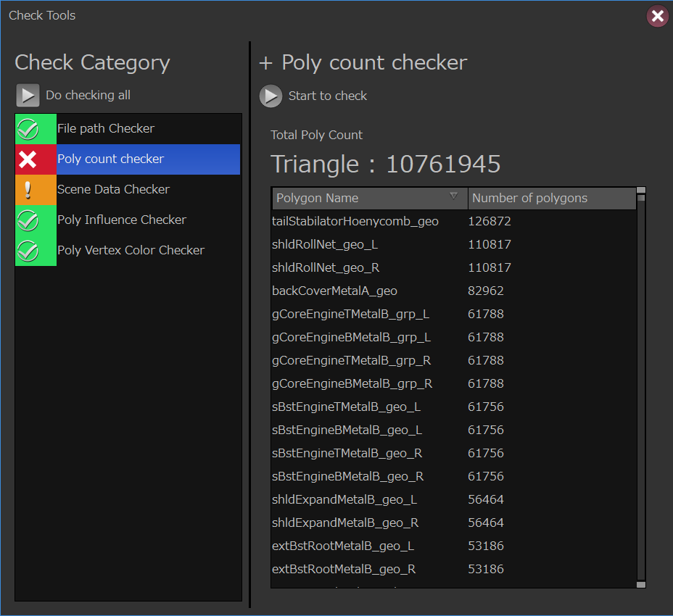The width and height of the screenshot is (673, 616).
Task: Click the play icon beside Do checking all
Action: 28,96
